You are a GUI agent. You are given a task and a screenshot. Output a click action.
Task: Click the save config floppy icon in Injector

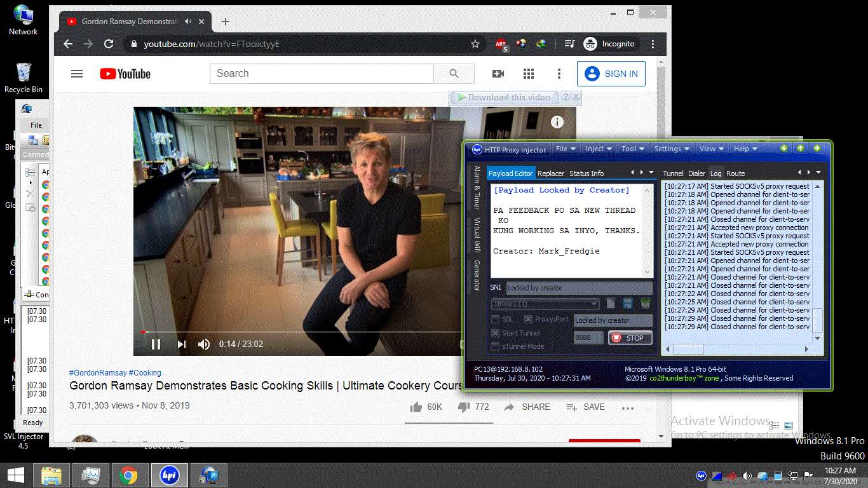(628, 304)
